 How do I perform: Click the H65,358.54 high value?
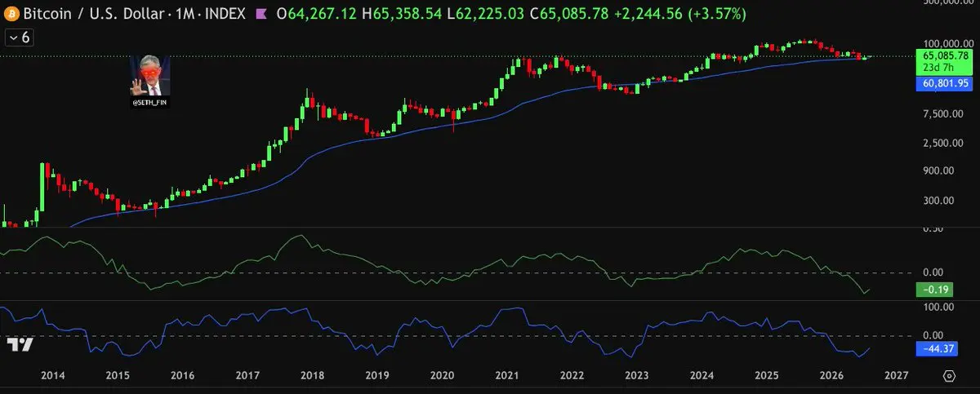[401, 15]
